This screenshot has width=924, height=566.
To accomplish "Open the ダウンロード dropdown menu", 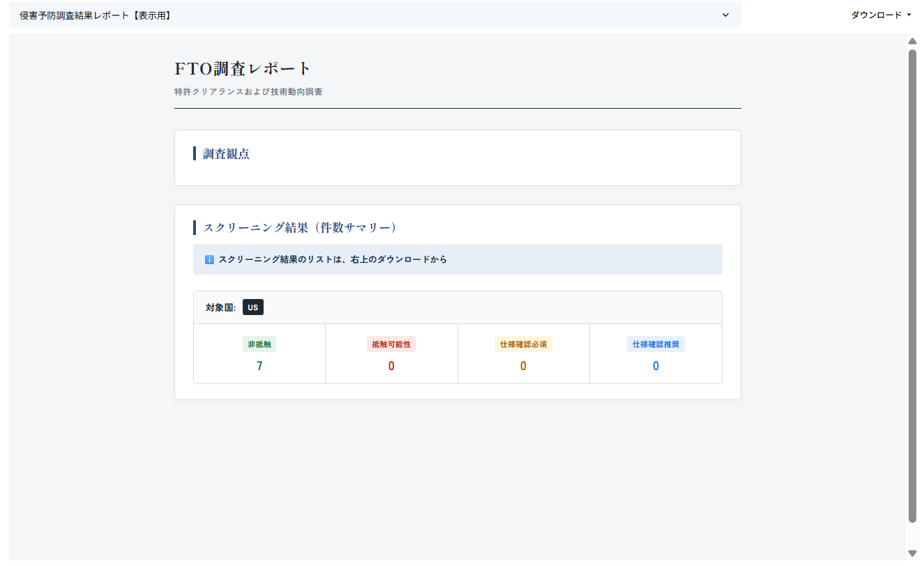I will point(881,15).
